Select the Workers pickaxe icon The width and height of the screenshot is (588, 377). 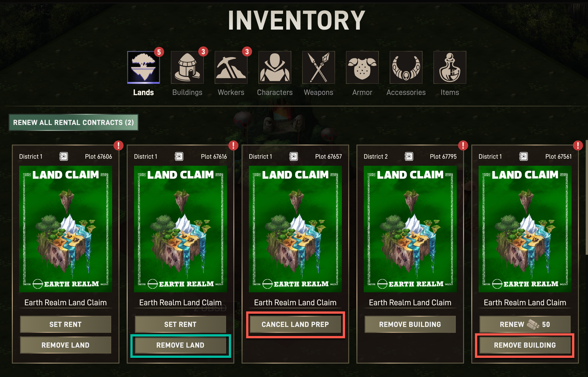231,67
